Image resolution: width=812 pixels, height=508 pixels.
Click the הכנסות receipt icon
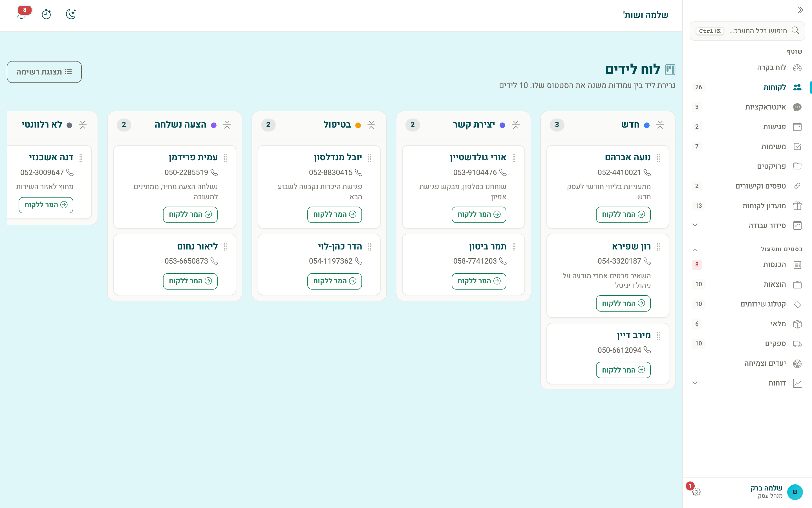[x=797, y=265]
